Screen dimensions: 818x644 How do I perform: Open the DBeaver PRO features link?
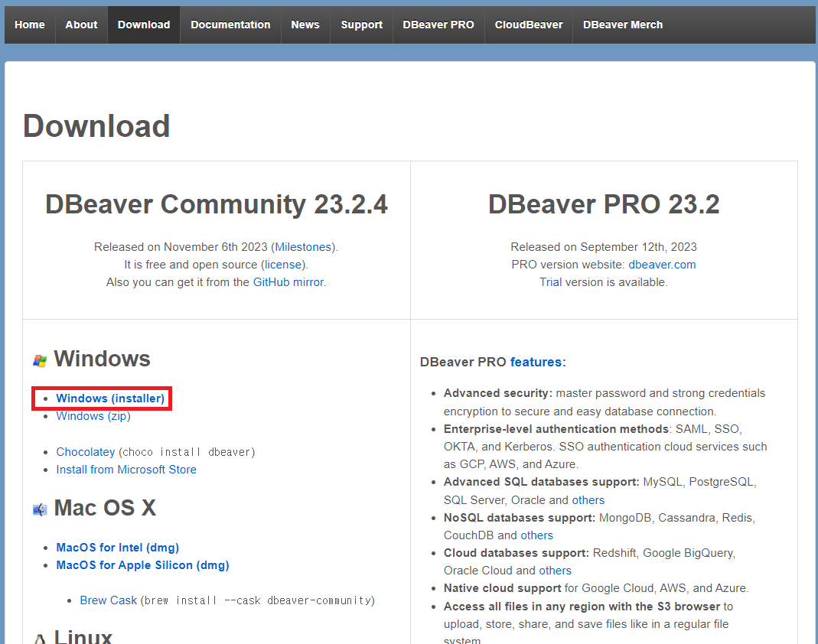[538, 362]
